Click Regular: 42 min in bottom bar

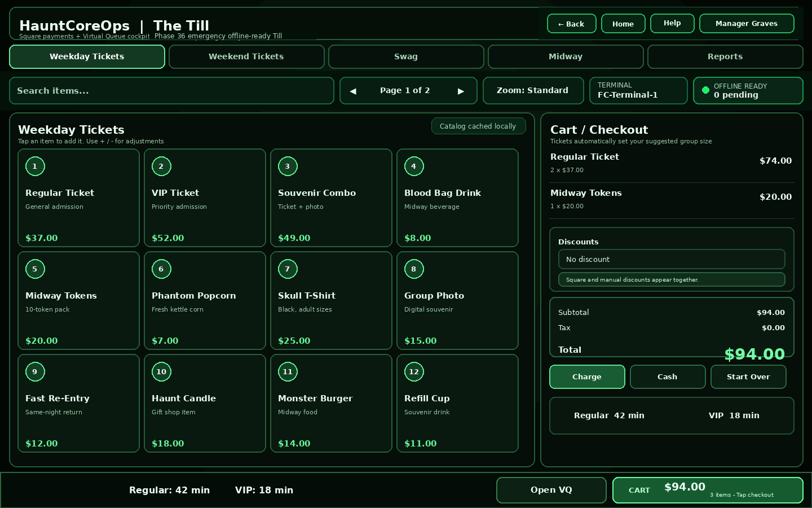(169, 490)
